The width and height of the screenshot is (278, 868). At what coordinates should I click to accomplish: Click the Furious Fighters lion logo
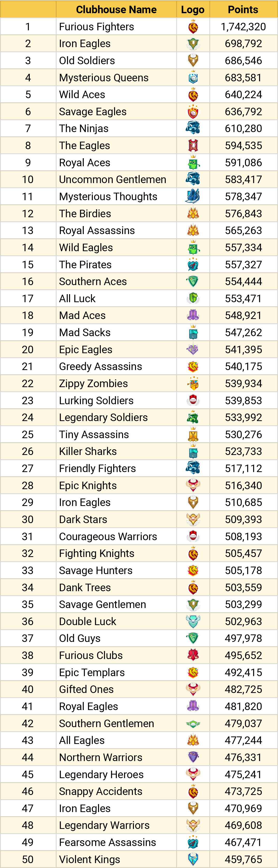(193, 27)
